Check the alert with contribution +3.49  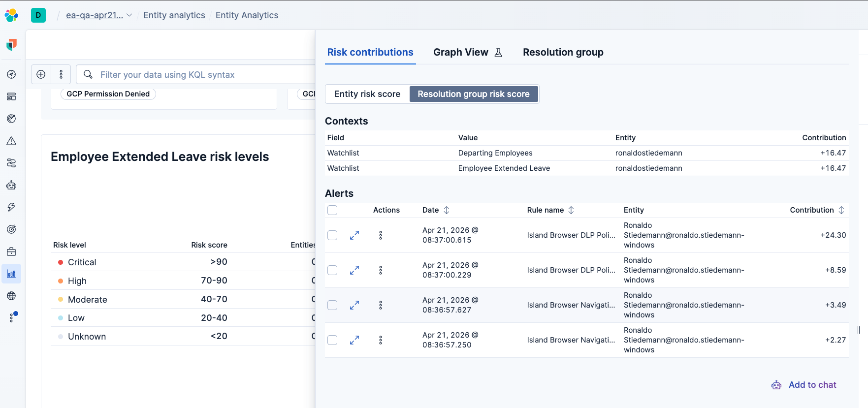pyautogui.click(x=332, y=305)
